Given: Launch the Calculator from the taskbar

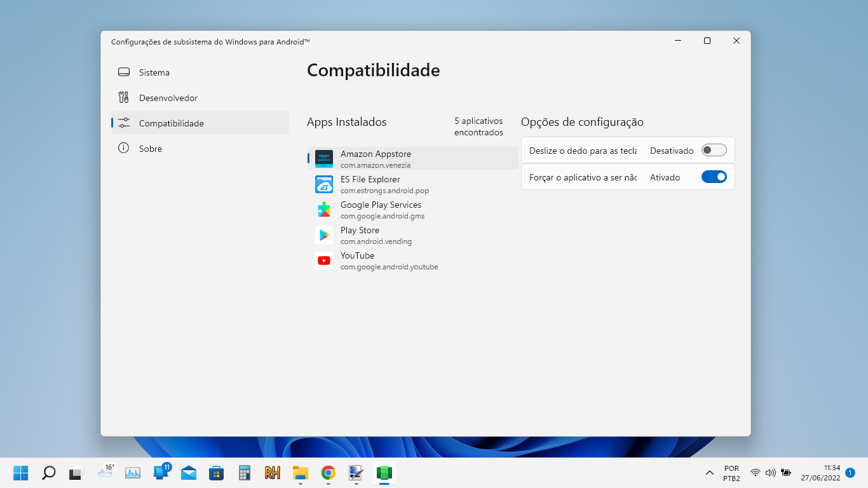Looking at the screenshot, I should (245, 473).
